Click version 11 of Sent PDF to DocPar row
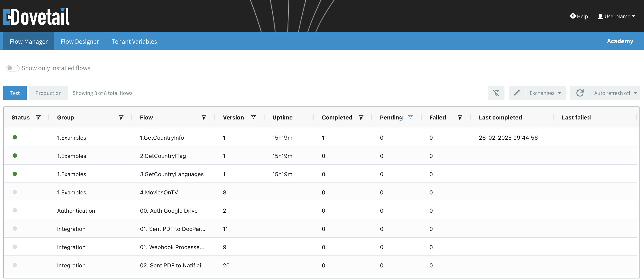The height and width of the screenshot is (280, 644). [x=225, y=229]
